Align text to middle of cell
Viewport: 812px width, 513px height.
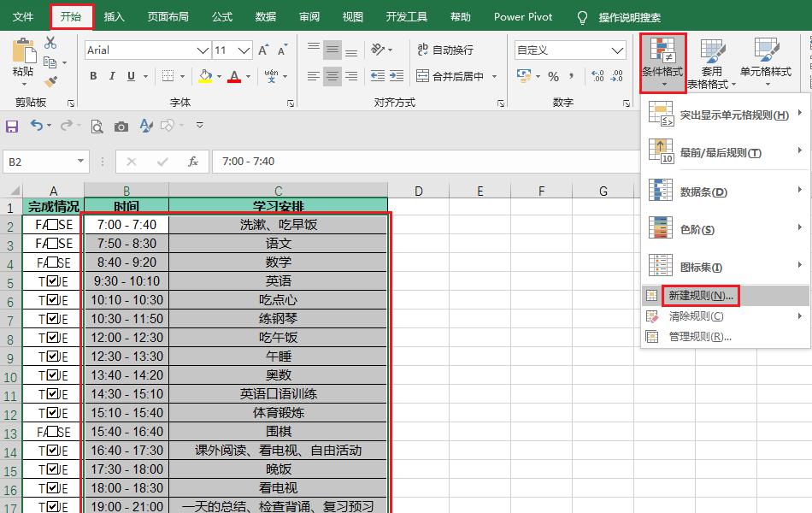(332, 50)
